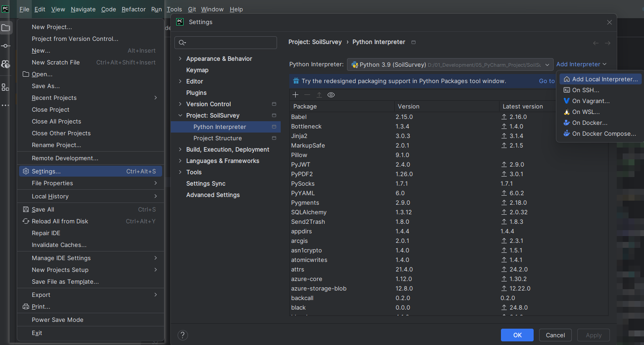Image resolution: width=644 pixels, height=345 pixels.
Task: Choose the On WSL interpreter option
Action: click(600, 112)
